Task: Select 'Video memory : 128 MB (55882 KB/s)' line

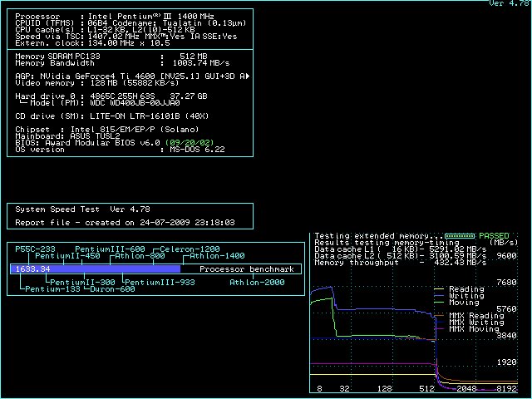Action: click(x=97, y=83)
